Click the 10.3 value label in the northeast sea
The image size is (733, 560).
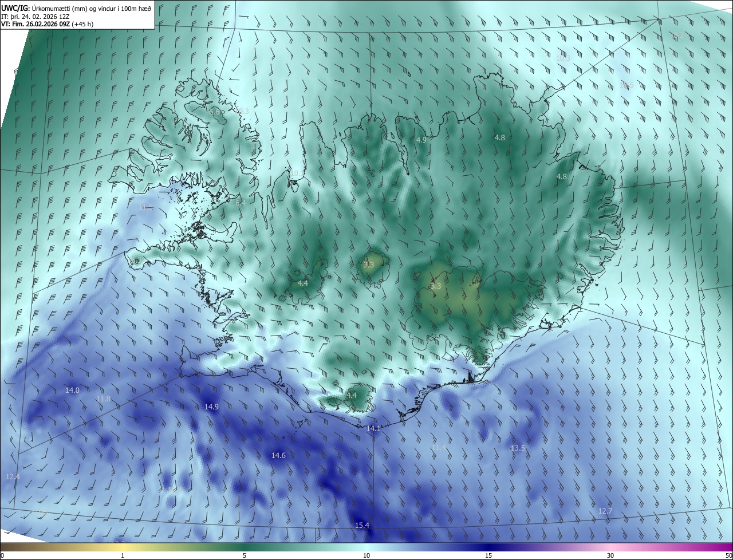[x=563, y=58]
